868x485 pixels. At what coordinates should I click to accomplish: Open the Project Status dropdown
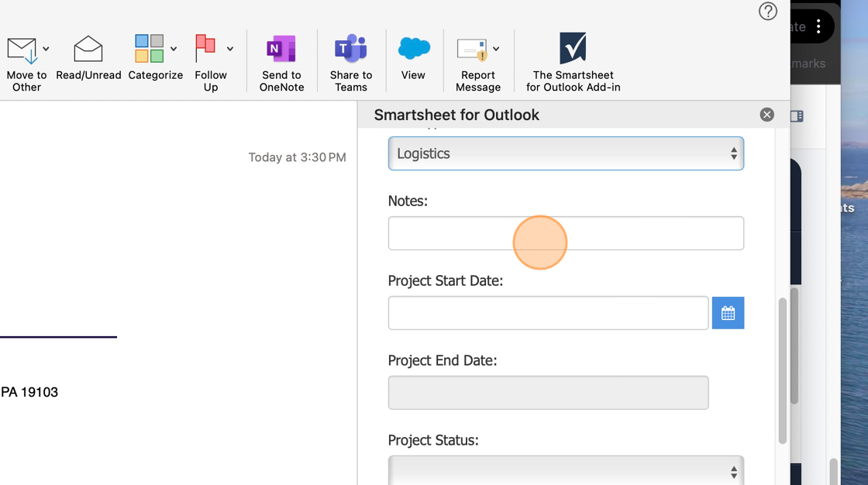coord(566,470)
